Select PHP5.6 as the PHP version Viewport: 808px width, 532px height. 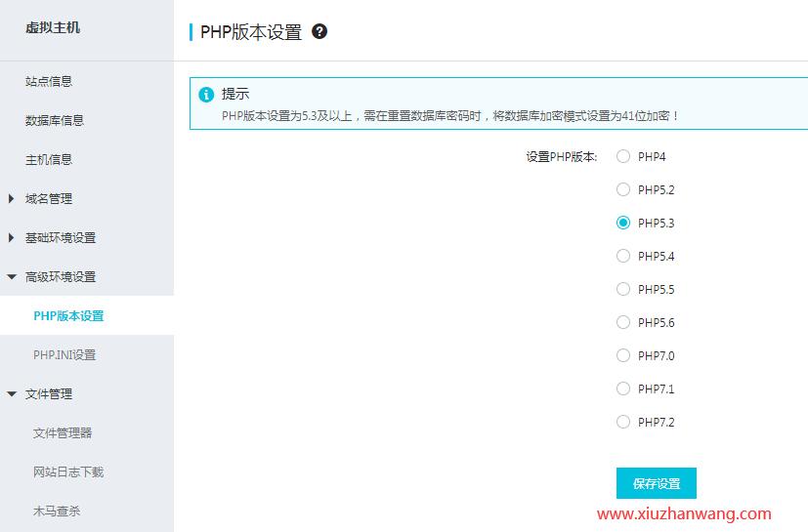point(623,322)
